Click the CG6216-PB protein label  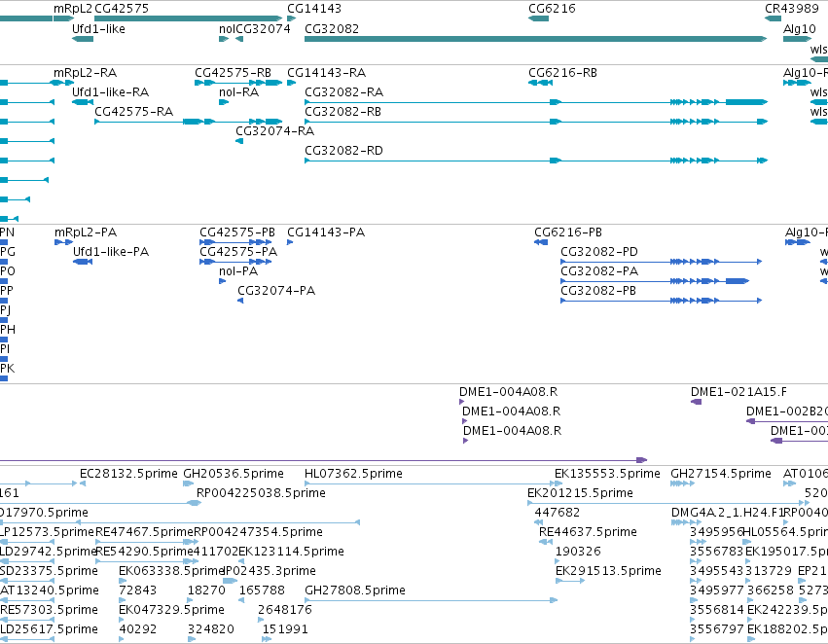[x=568, y=233]
